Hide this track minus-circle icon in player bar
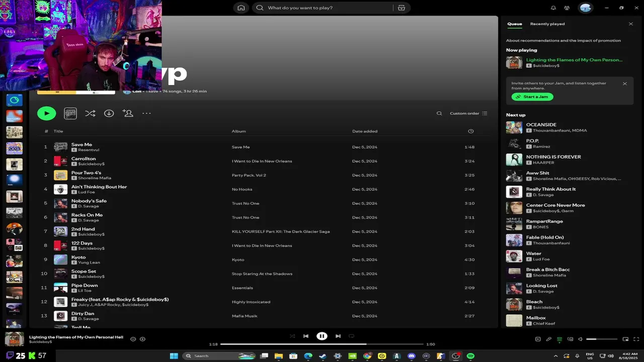This screenshot has height=362, width=644. [x=133, y=339]
